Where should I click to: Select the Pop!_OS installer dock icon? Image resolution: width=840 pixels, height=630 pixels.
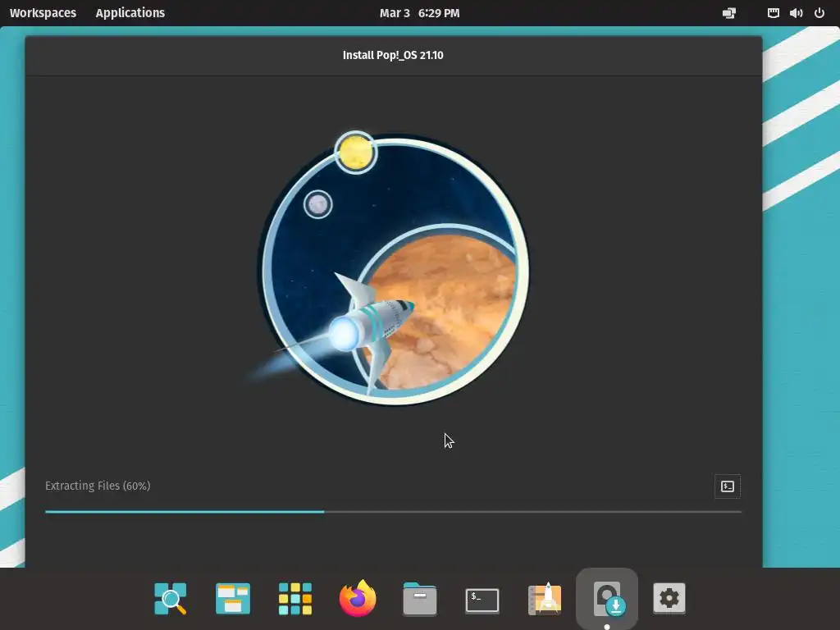pyautogui.click(x=607, y=598)
